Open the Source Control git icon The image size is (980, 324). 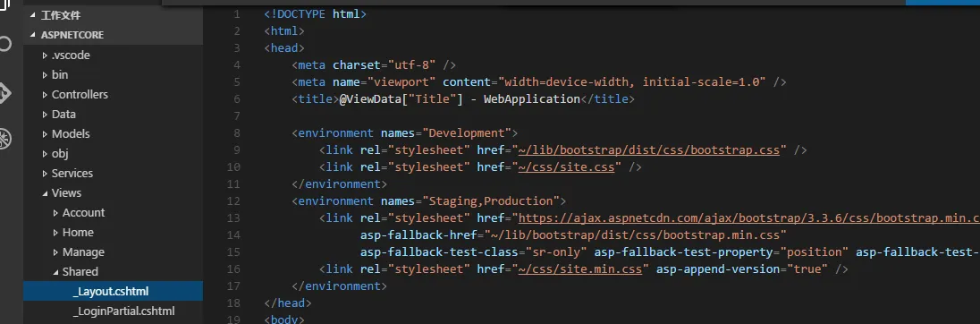click(x=4, y=93)
